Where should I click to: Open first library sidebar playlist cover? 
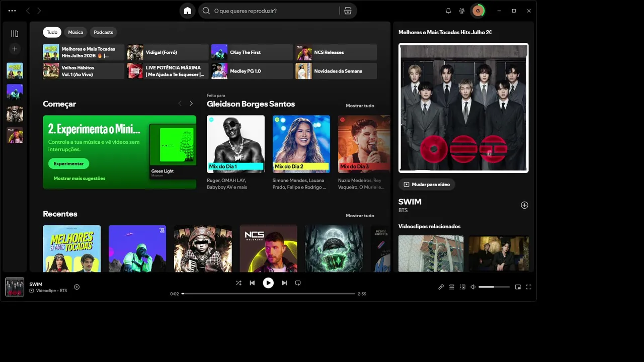[15, 70]
